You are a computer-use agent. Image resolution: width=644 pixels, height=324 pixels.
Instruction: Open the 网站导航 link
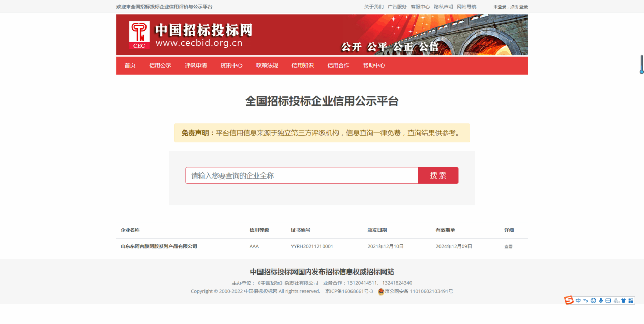[x=466, y=7]
